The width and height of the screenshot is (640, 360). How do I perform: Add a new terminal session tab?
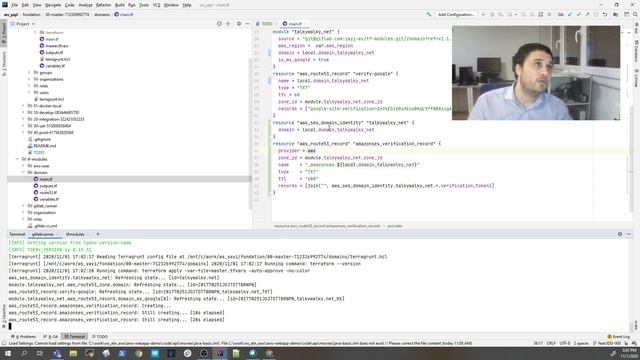click(x=98, y=234)
